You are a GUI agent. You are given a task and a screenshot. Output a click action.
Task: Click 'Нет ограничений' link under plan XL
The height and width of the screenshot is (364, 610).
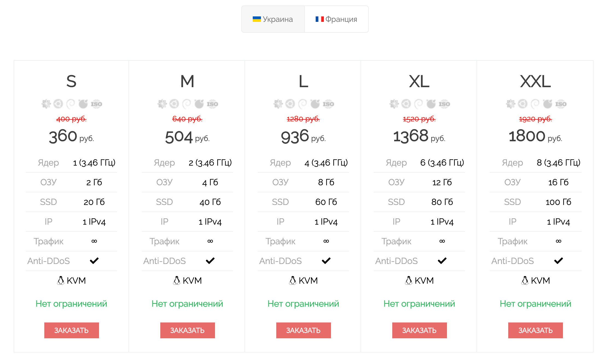tap(419, 304)
